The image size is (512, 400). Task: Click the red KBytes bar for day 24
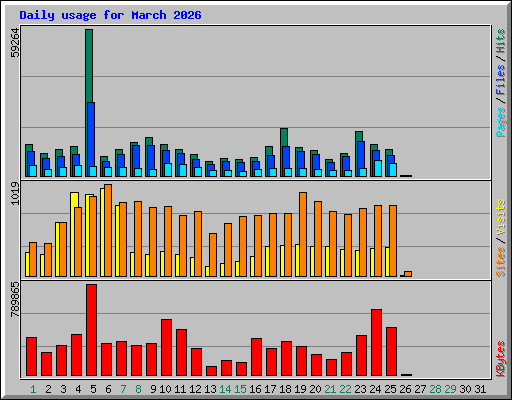coord(376,342)
